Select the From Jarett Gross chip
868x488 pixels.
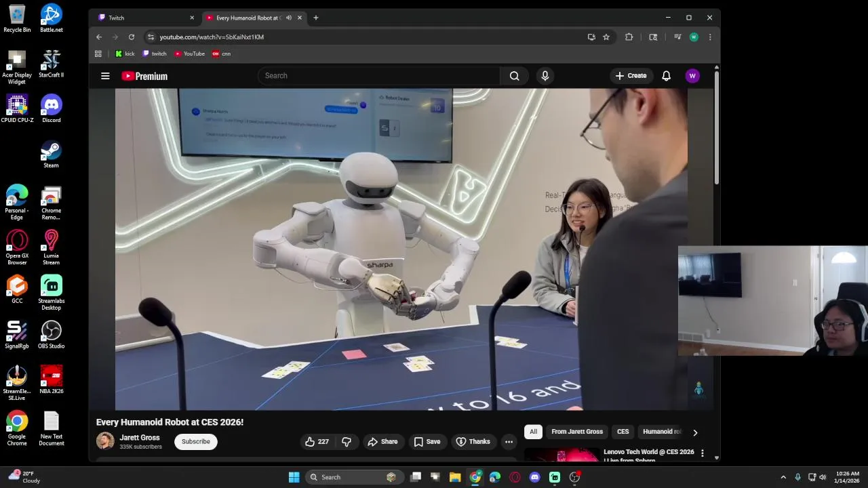coord(577,432)
